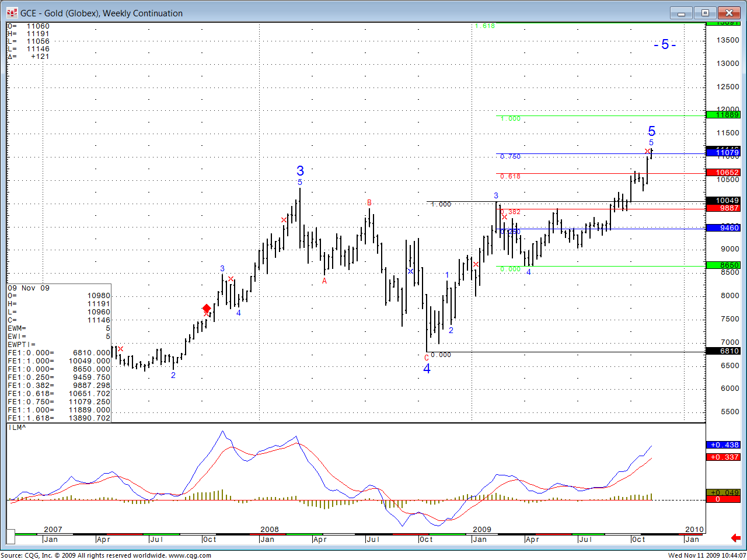Minimize the GCE Gold chart window
The width and height of the screenshot is (747, 560).
tap(680, 13)
